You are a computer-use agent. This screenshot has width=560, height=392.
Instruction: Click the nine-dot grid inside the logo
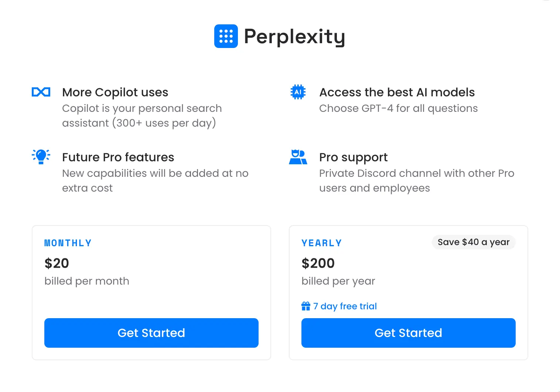pyautogui.click(x=225, y=36)
